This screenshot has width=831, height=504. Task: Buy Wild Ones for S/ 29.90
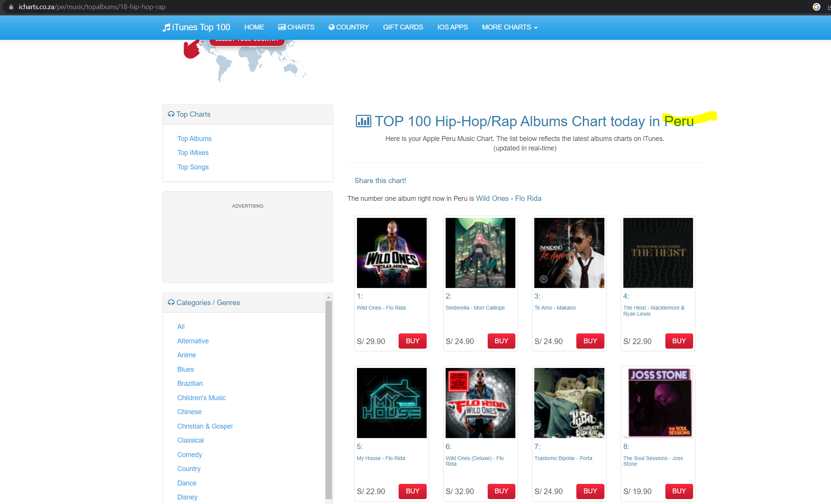412,341
